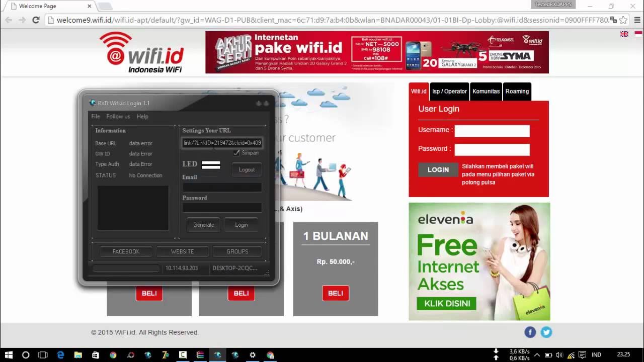Image resolution: width=644 pixels, height=362 pixels.
Task: Click the pake wifi.id promo banner
Action: click(x=377, y=52)
